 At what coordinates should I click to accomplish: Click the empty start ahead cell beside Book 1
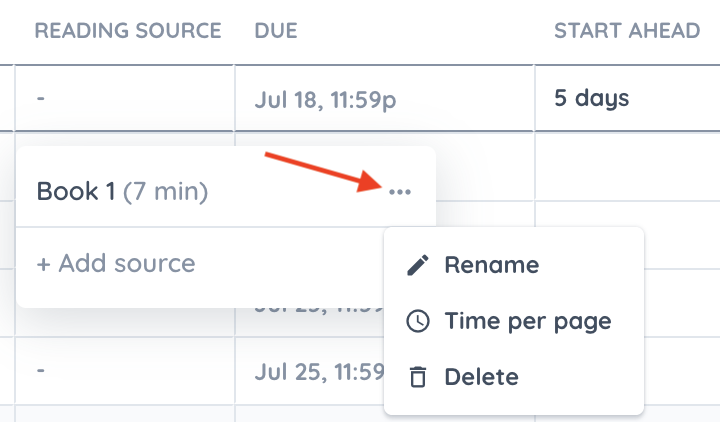pyautogui.click(x=627, y=167)
